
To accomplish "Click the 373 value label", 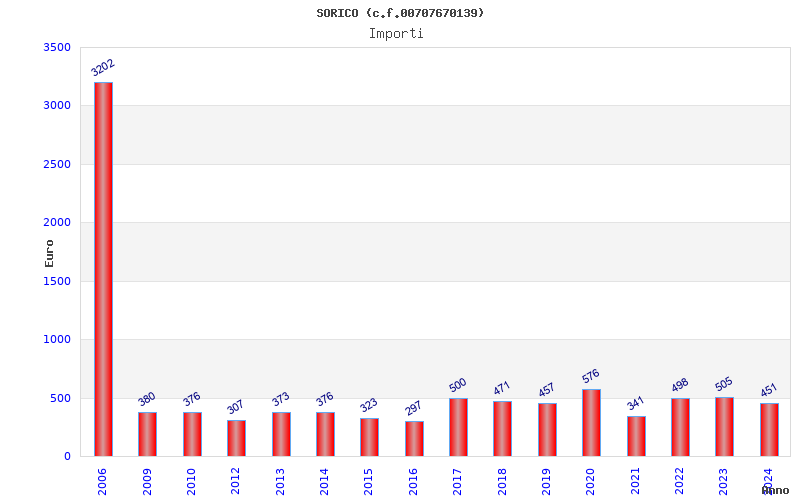I will (280, 399).
